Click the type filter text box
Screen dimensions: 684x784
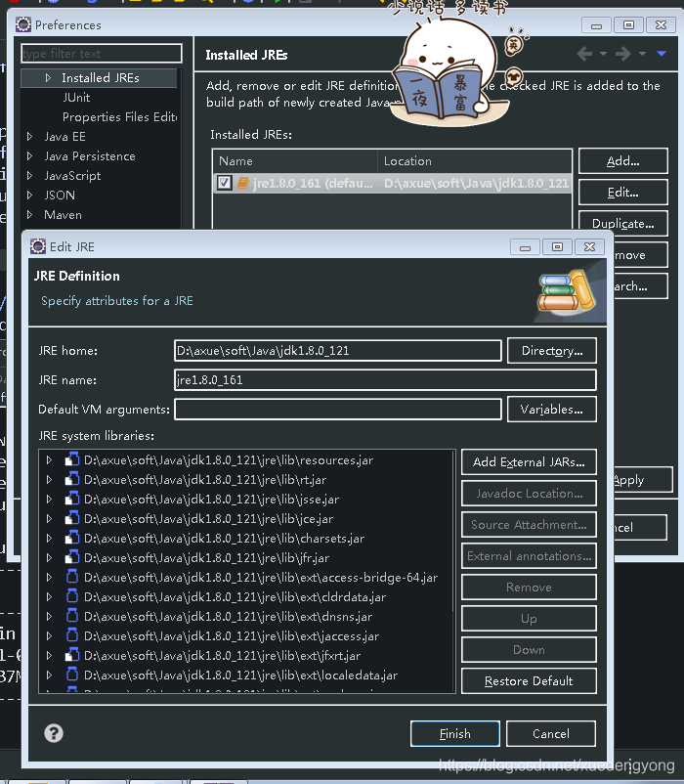point(102,53)
